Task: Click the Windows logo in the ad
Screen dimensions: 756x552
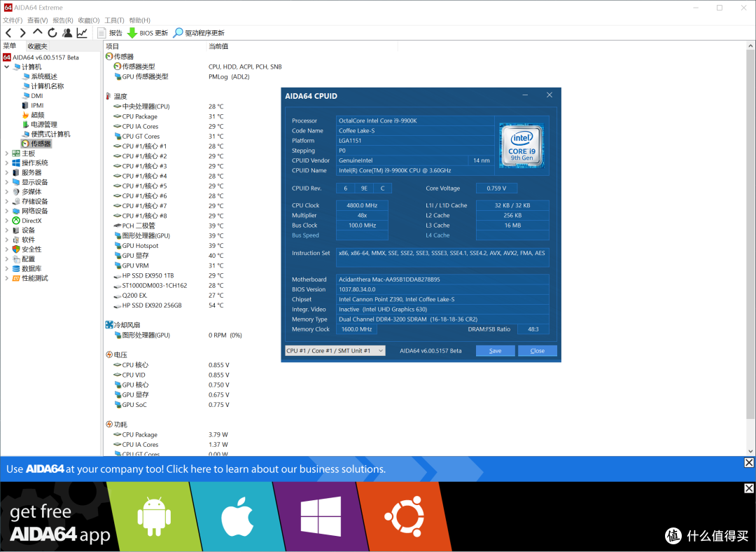Action: point(321,517)
